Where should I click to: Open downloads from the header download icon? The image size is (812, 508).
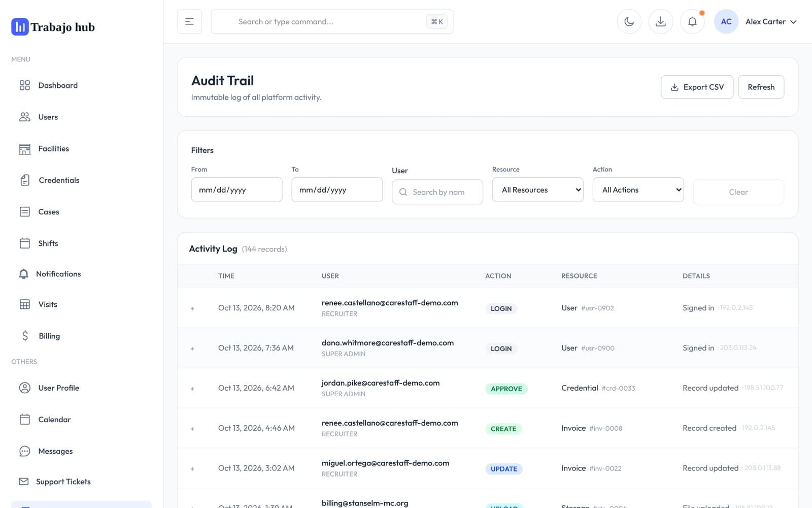pyautogui.click(x=661, y=21)
